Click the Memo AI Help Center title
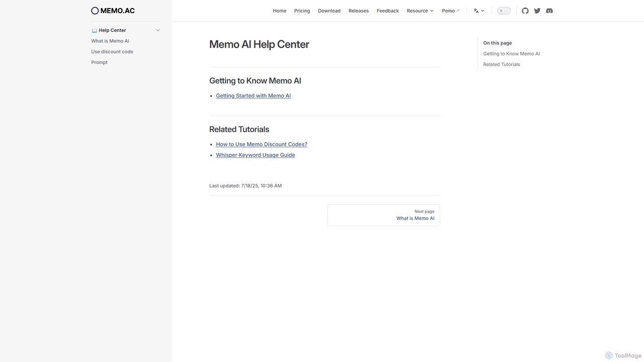The height and width of the screenshot is (362, 644). tap(259, 44)
